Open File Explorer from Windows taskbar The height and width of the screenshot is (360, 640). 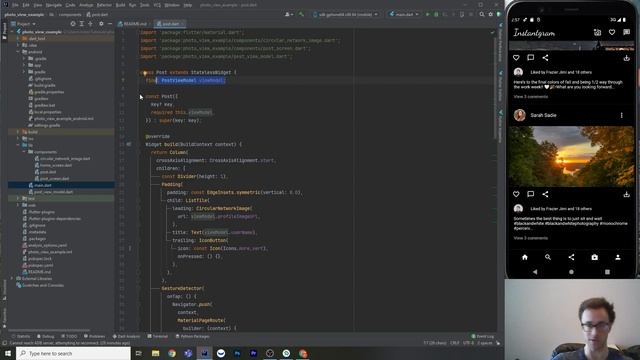156,353
